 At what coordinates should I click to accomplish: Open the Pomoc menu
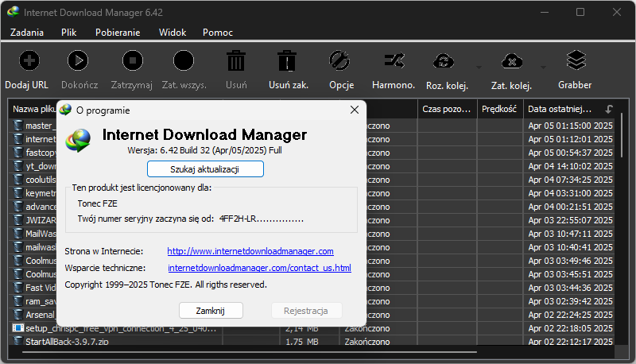[x=218, y=33]
